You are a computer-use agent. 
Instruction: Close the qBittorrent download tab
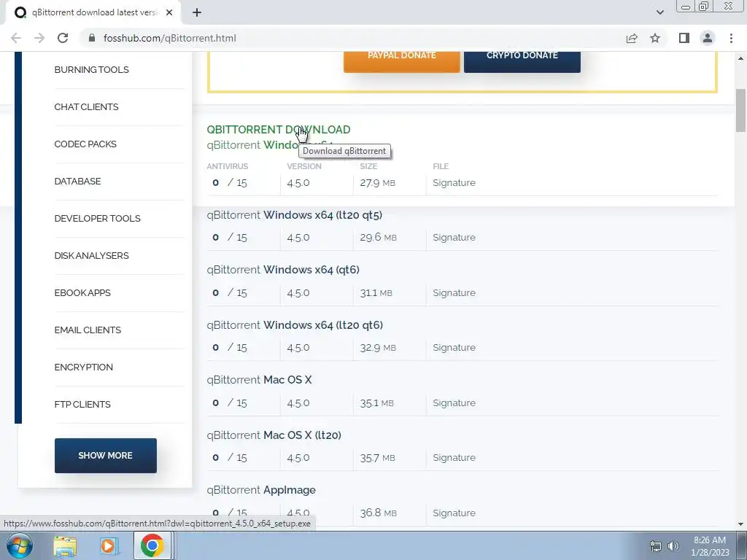pos(169,12)
